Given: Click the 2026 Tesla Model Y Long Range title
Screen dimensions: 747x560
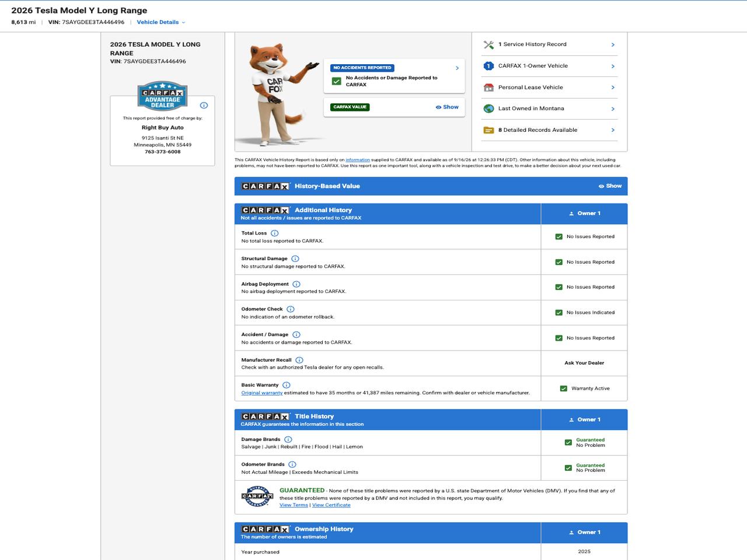Looking at the screenshot, I should pos(79,10).
